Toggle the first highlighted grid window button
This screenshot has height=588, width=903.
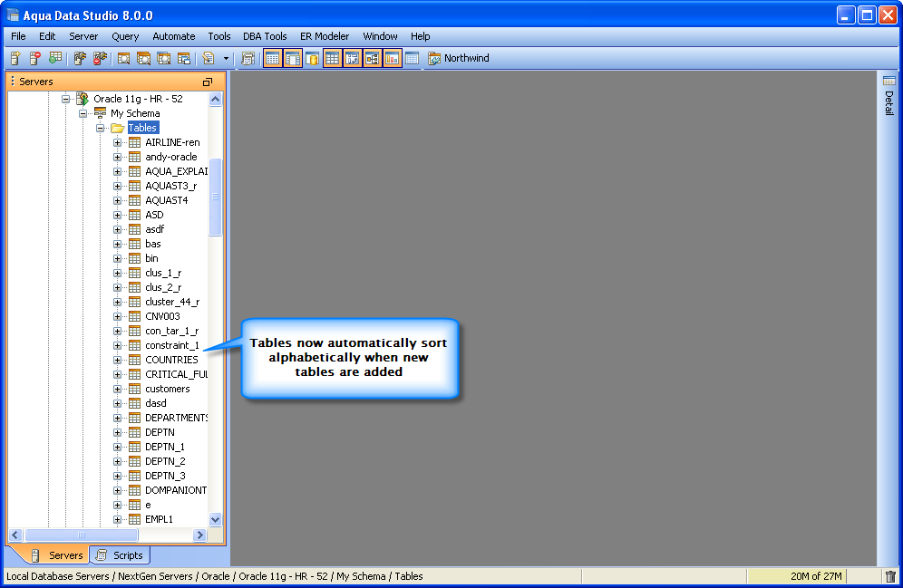(x=273, y=58)
